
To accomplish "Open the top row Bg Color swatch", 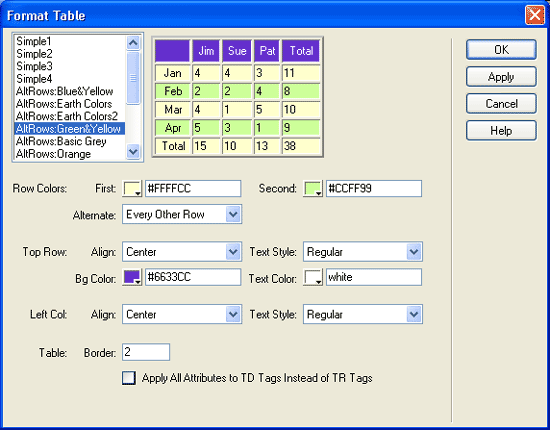I will (132, 277).
